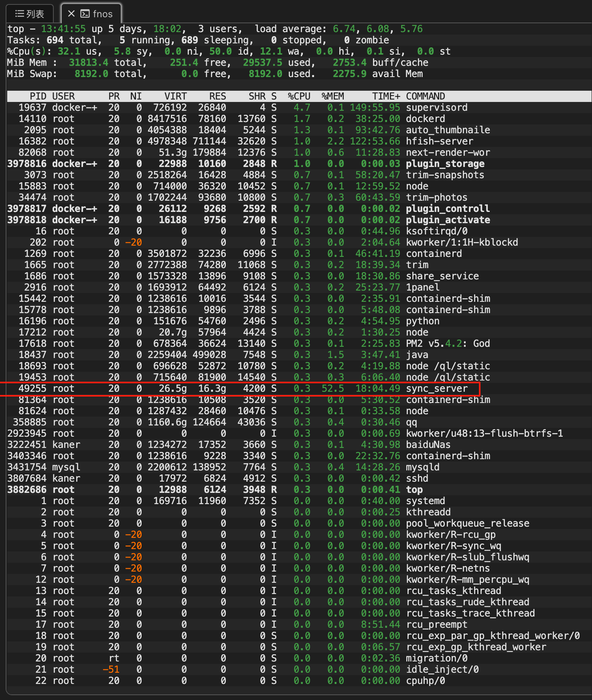Click the PM2 v5.4.2: God command
This screenshot has height=700, width=592.
pyautogui.click(x=448, y=344)
